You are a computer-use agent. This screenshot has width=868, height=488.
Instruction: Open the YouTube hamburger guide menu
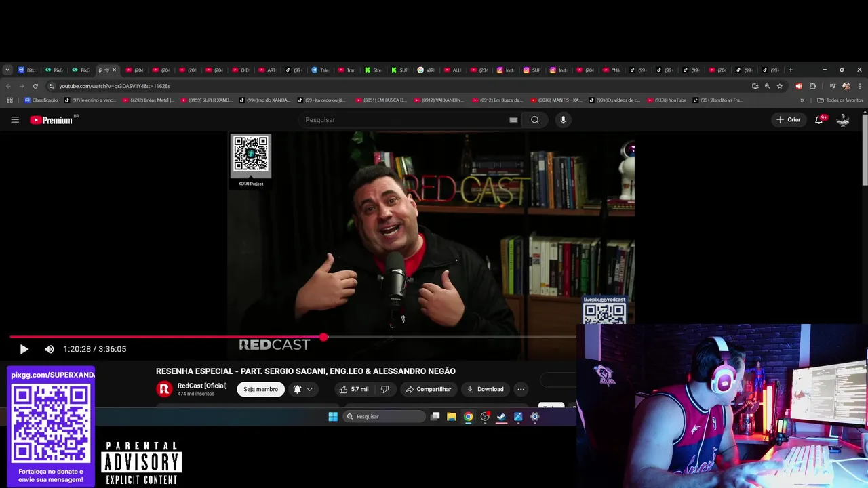[x=15, y=120]
